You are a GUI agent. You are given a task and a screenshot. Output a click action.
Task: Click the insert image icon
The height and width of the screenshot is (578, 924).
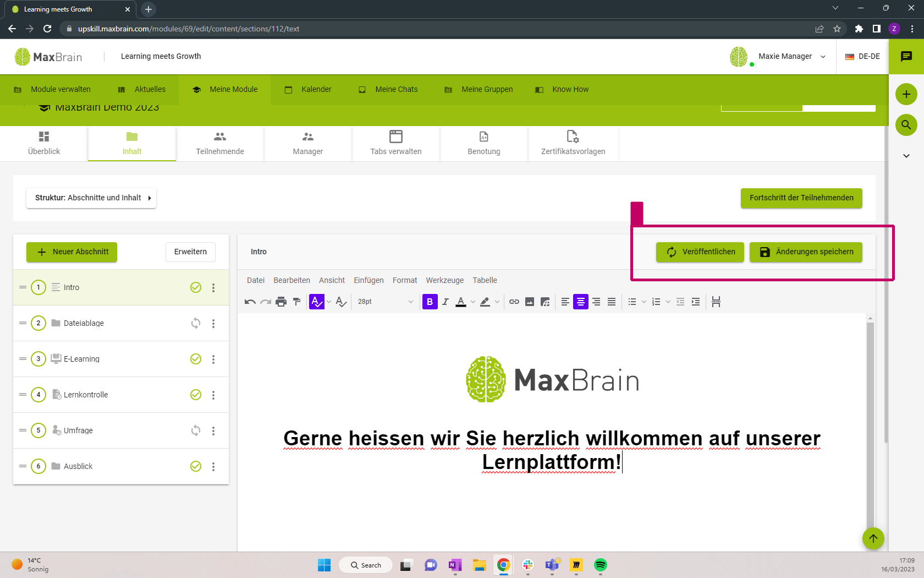click(x=530, y=302)
